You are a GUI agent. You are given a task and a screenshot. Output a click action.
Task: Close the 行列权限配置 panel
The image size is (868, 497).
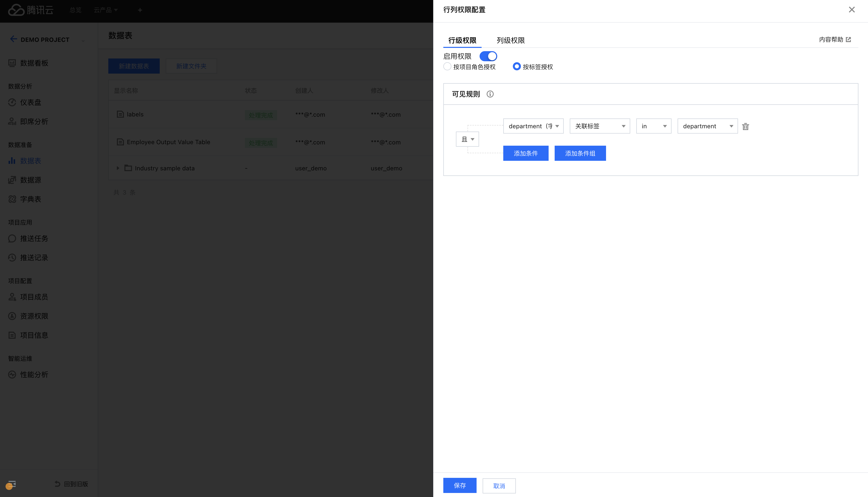click(x=852, y=10)
